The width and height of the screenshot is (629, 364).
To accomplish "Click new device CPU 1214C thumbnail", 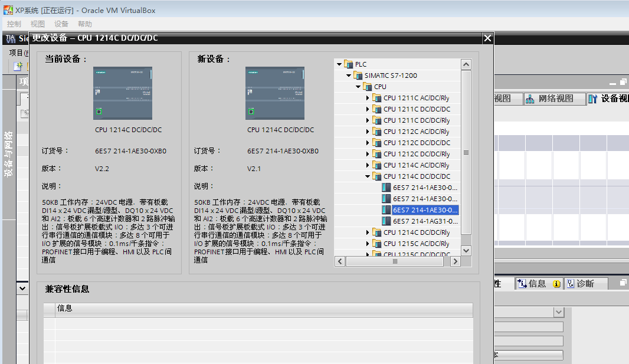I will point(275,93).
